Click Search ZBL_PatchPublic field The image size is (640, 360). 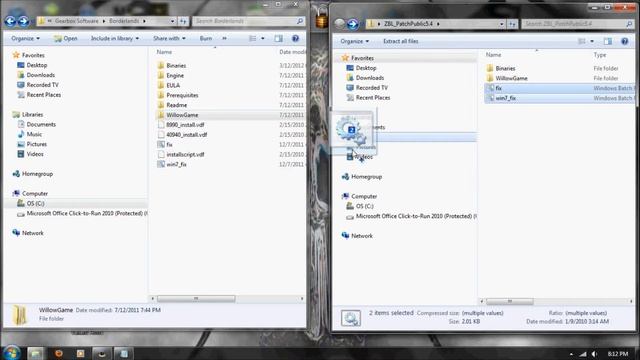tap(577, 24)
